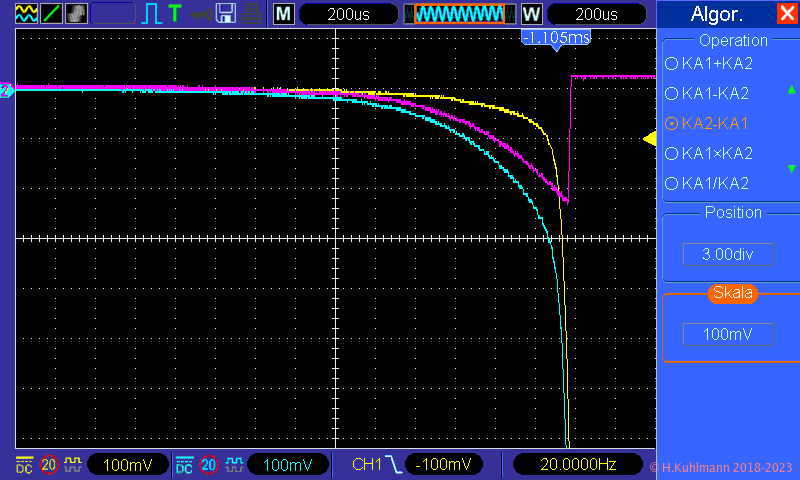
Task: Open the Skala section tab
Action: click(x=732, y=293)
